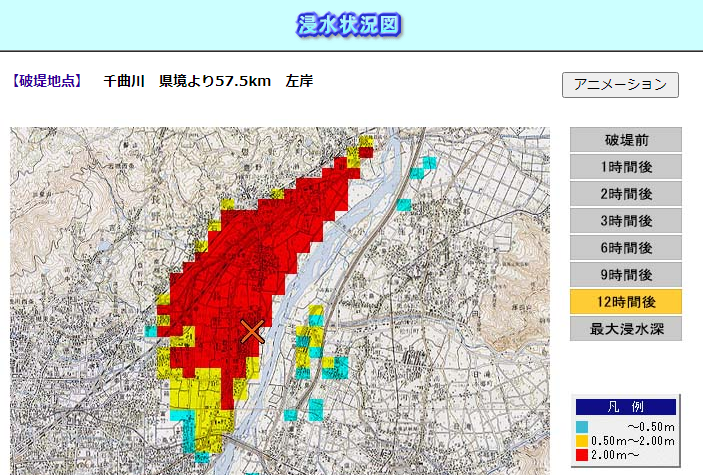Image resolution: width=703 pixels, height=475 pixels.
Task: Click the yellow 0.50m~2.00m legend swatch
Action: click(581, 441)
